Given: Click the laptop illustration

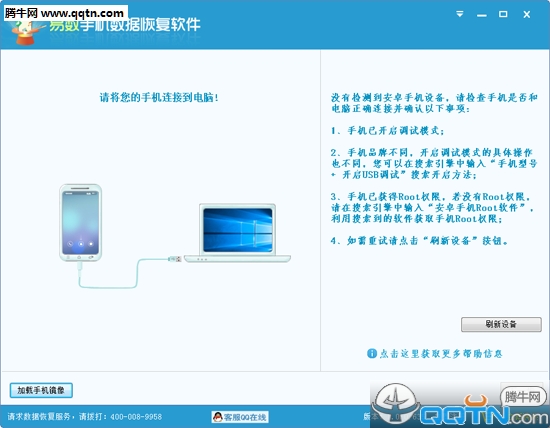Looking at the screenshot, I should [x=237, y=233].
